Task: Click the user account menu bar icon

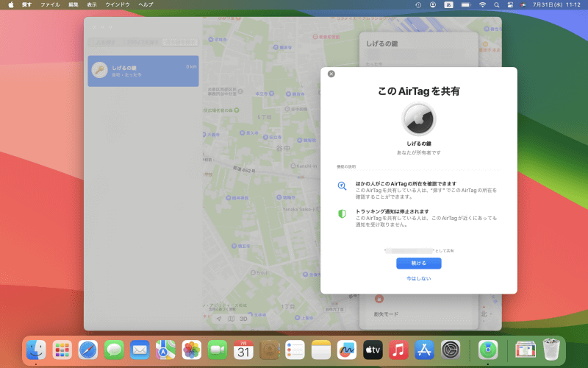Action: click(x=433, y=5)
